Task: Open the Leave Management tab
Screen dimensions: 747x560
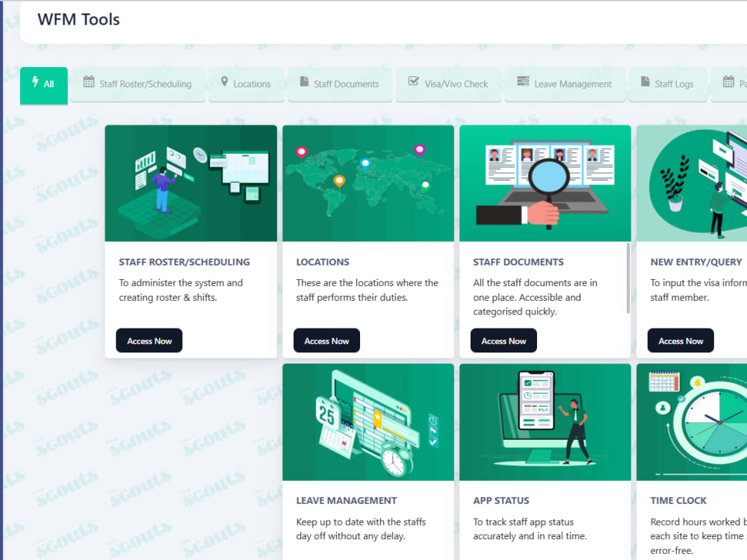Action: click(x=565, y=84)
